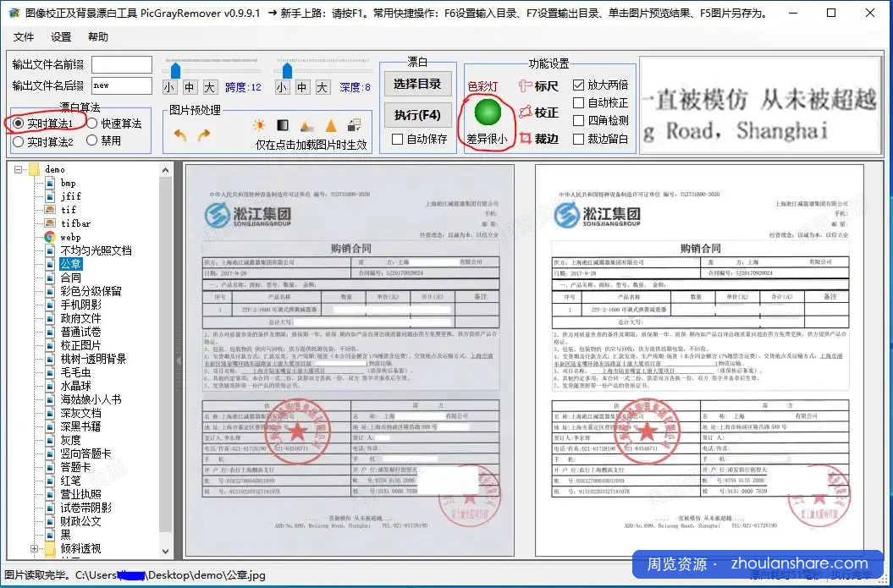Apply the orange triangle sharpen icon
This screenshot has height=588, width=893.
click(330, 125)
